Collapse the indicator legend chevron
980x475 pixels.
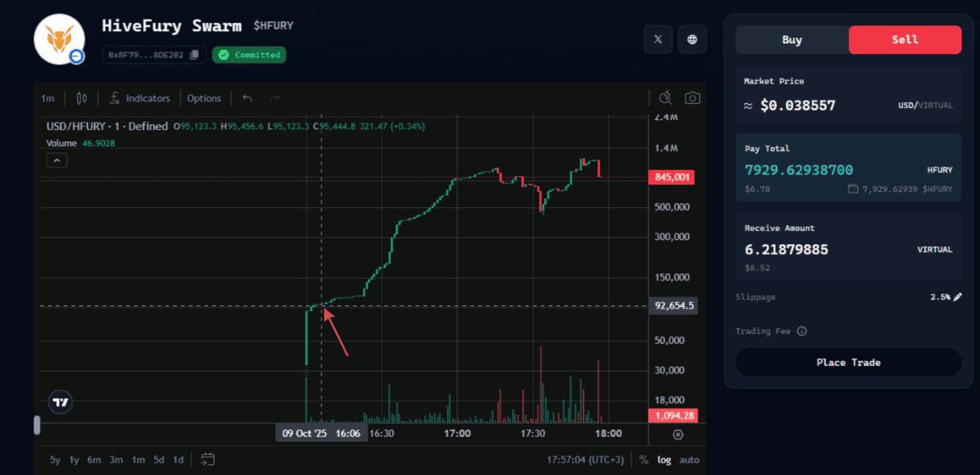click(56, 161)
